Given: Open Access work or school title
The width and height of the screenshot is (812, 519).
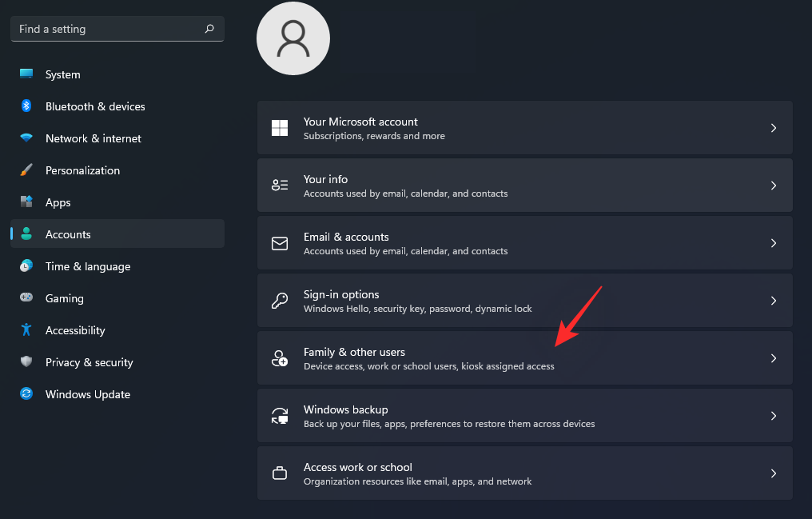Looking at the screenshot, I should click(358, 467).
